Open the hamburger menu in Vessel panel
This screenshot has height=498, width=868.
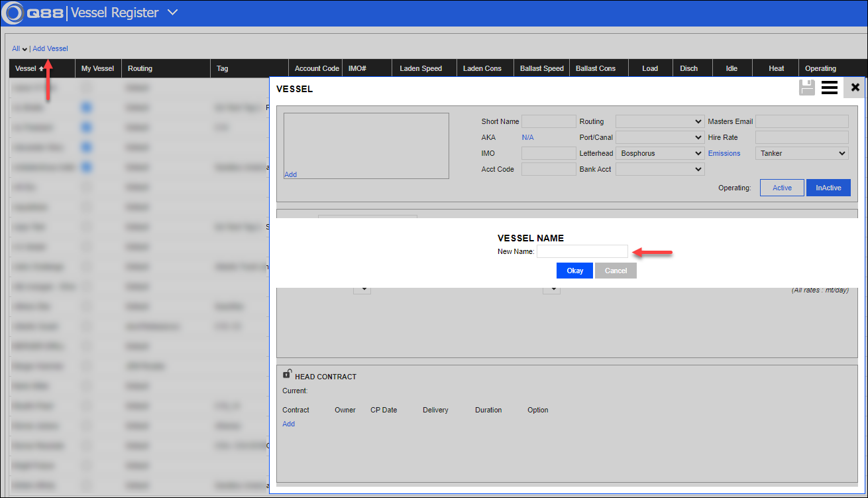coord(829,88)
